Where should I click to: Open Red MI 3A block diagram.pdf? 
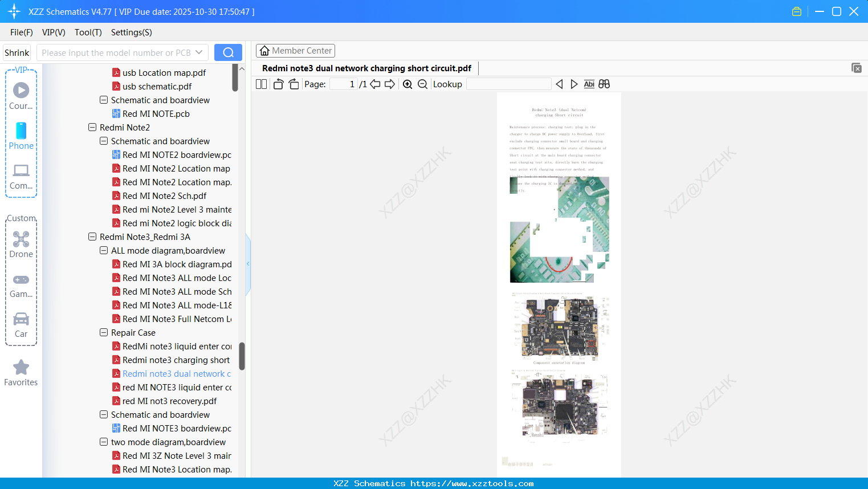[177, 264]
